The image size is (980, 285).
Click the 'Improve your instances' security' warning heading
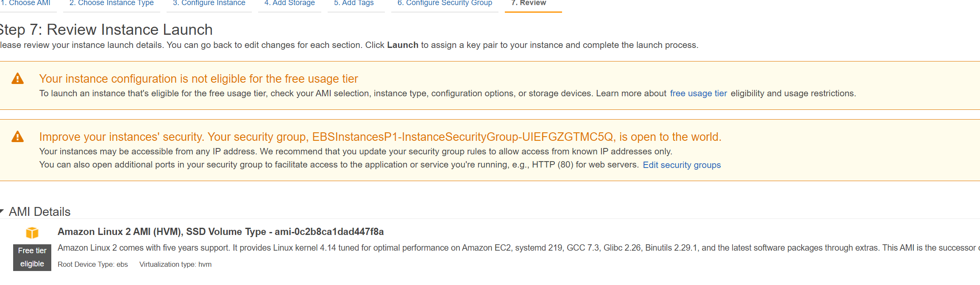tap(380, 137)
